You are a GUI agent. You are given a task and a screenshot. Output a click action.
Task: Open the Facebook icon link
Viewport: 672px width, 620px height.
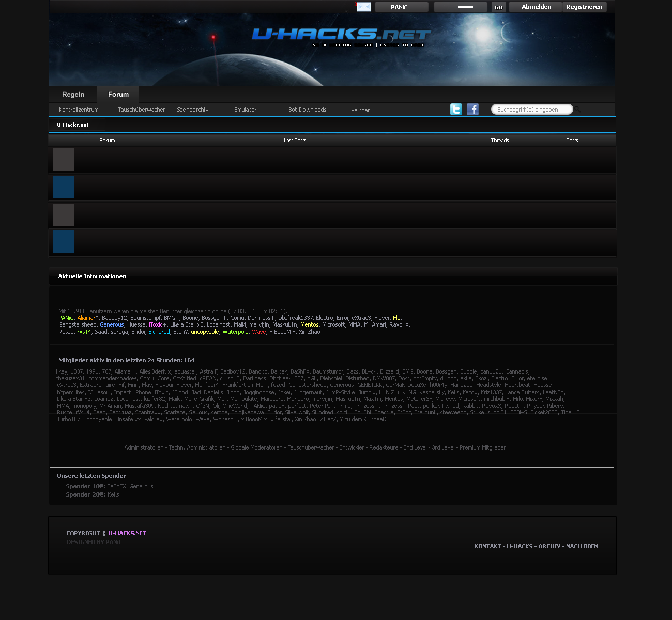[472, 109]
